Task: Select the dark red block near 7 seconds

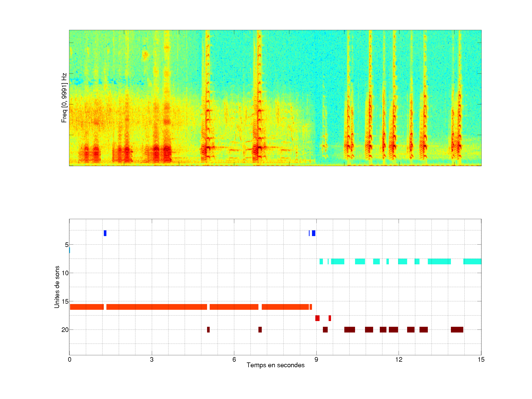Action: point(260,330)
